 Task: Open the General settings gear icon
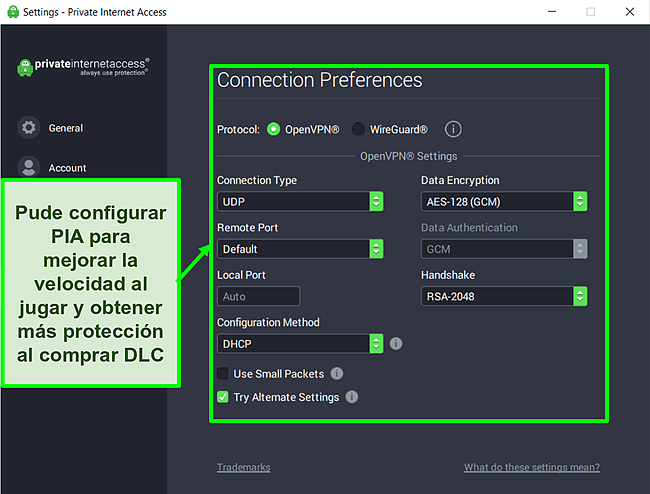(29, 128)
